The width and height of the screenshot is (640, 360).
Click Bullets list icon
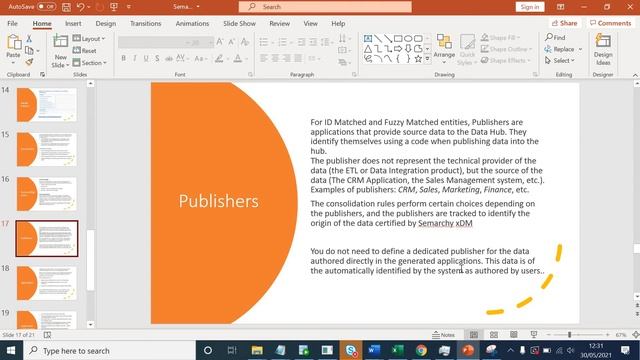click(x=264, y=42)
